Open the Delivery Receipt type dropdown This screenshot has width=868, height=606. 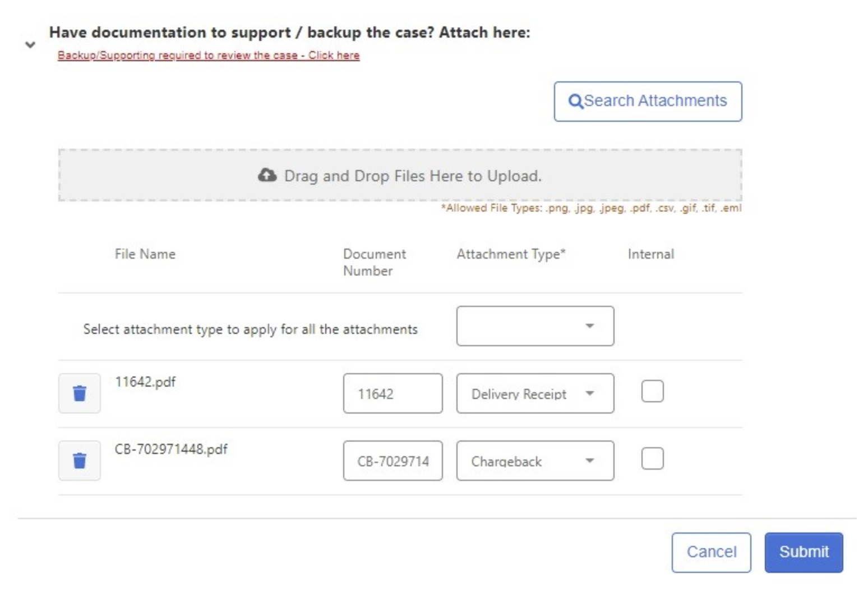pyautogui.click(x=535, y=393)
